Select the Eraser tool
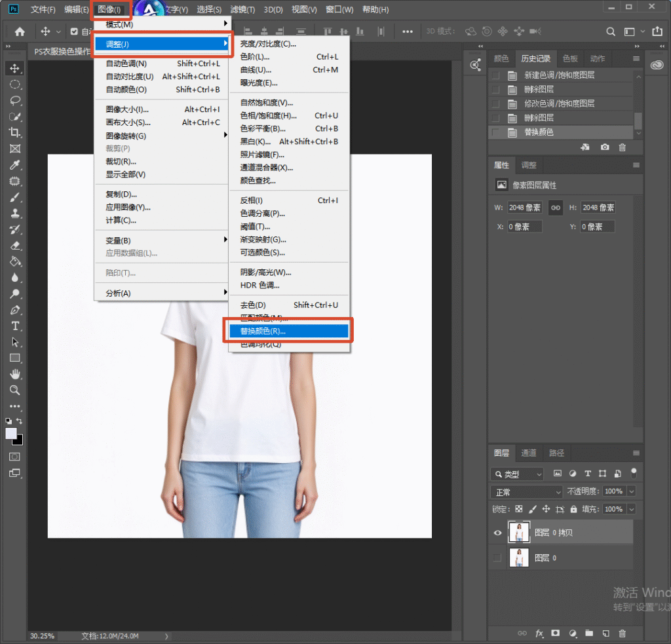 15,246
